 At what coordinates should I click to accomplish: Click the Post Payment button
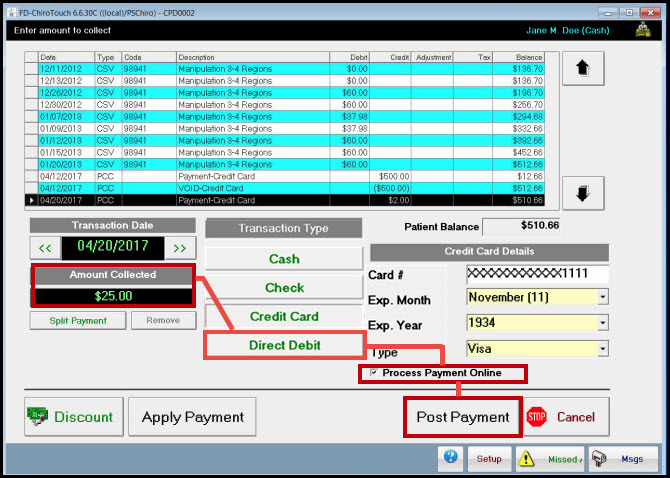point(463,417)
